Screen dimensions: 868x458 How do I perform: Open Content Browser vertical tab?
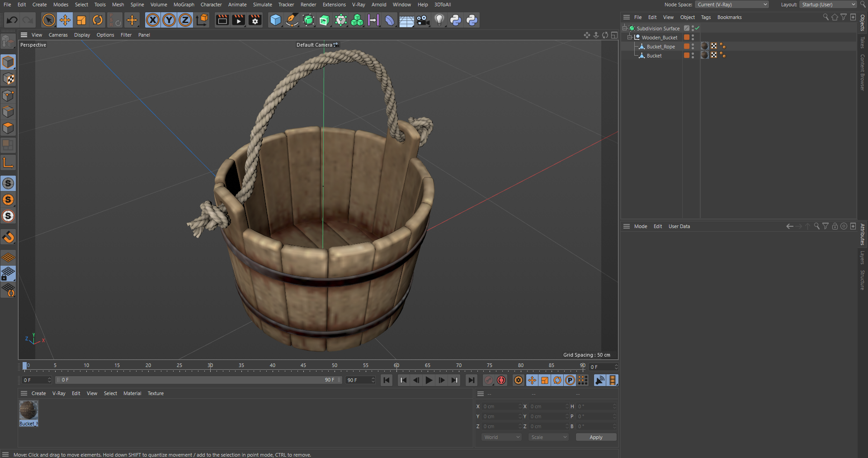point(863,72)
